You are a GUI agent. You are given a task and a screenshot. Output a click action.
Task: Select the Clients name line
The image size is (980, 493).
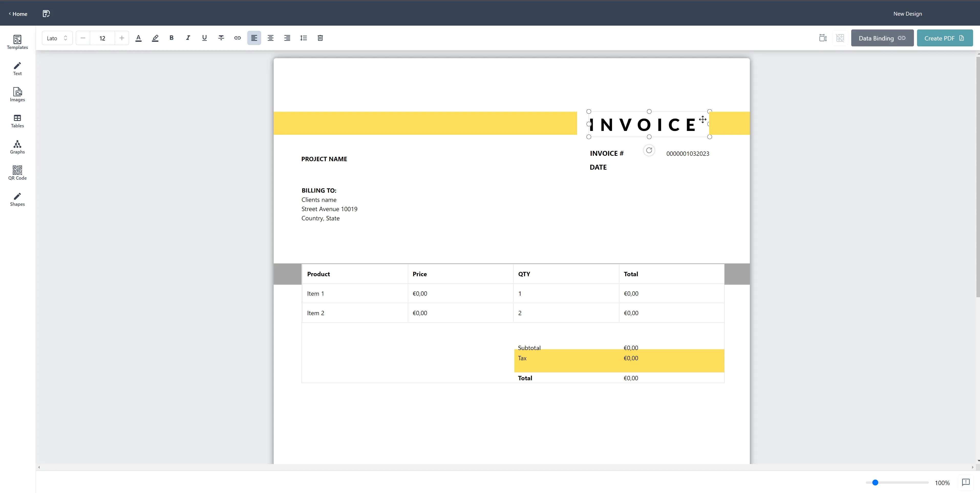319,200
